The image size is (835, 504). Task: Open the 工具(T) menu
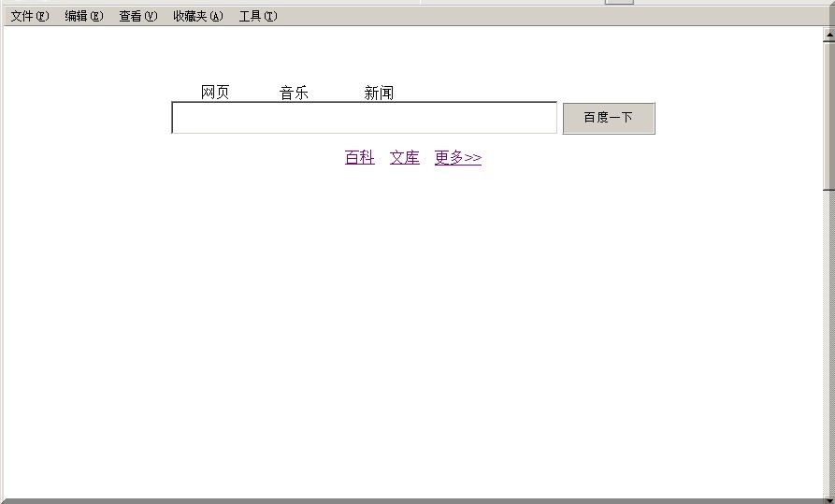point(258,16)
